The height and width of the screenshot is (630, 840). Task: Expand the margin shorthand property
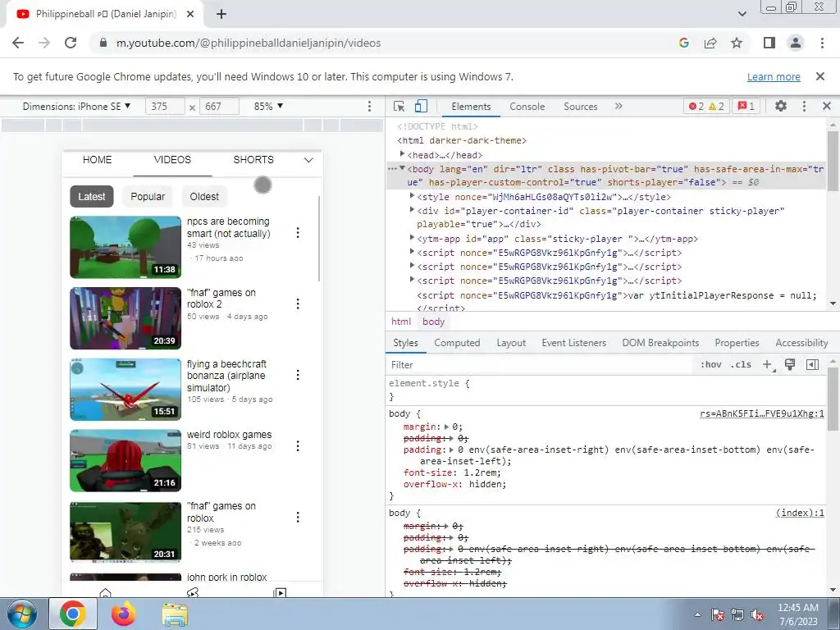pos(447,427)
